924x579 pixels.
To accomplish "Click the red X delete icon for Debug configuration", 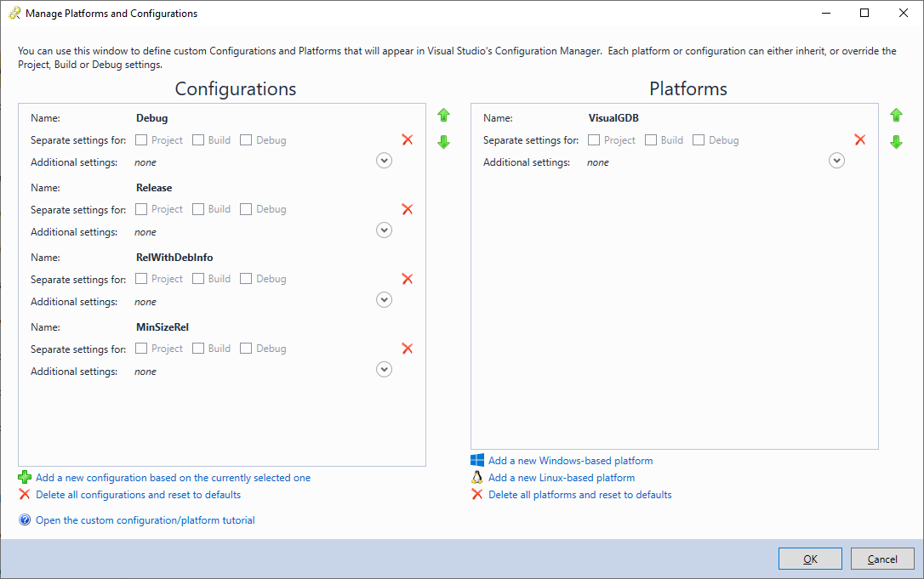I will point(407,139).
